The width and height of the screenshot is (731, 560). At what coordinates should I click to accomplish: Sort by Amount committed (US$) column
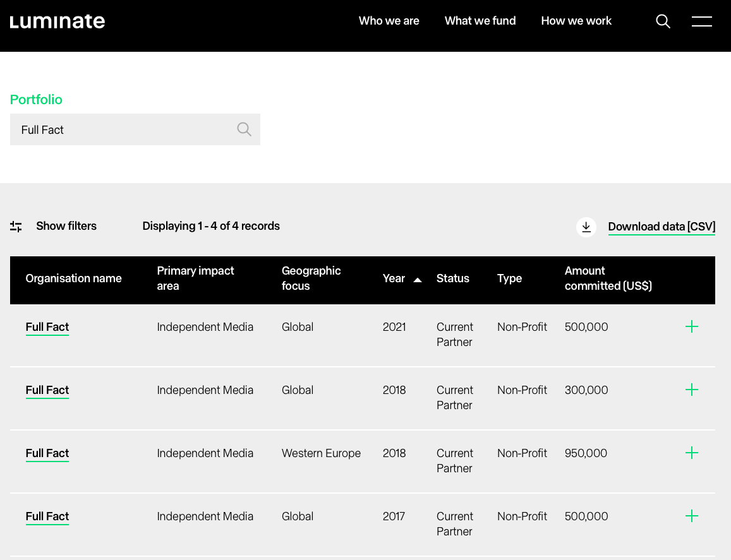608,278
